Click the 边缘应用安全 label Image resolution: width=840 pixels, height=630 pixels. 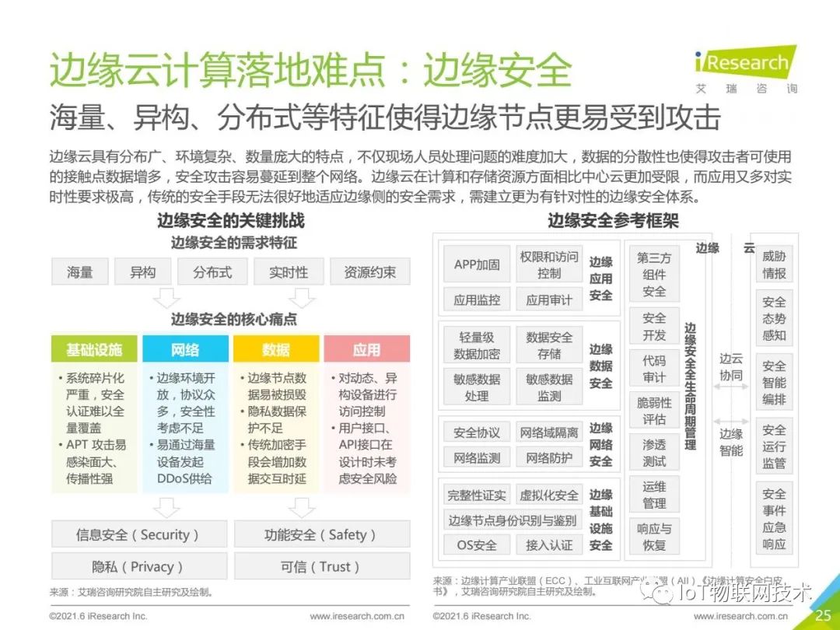tap(600, 278)
